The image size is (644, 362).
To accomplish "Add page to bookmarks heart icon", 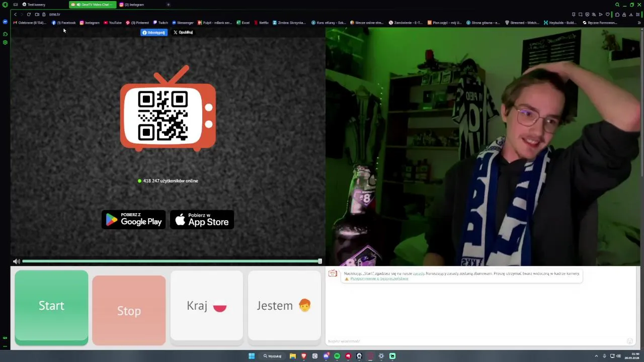I will coord(607,14).
